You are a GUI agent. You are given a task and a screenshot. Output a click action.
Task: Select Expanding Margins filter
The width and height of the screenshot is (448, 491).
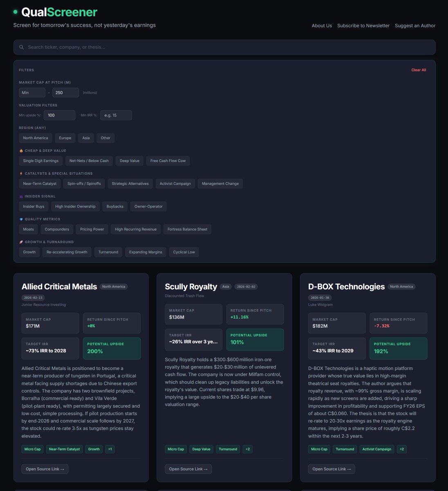[146, 252]
